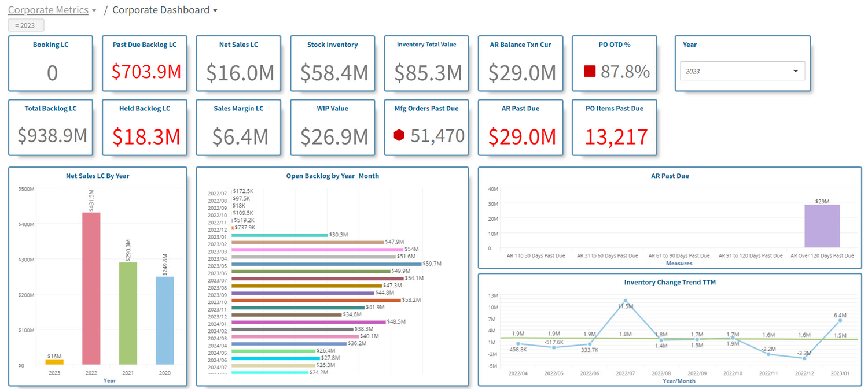Select Total Backlog LC $938.9M value
This screenshot has width=868, height=389.
[52, 135]
